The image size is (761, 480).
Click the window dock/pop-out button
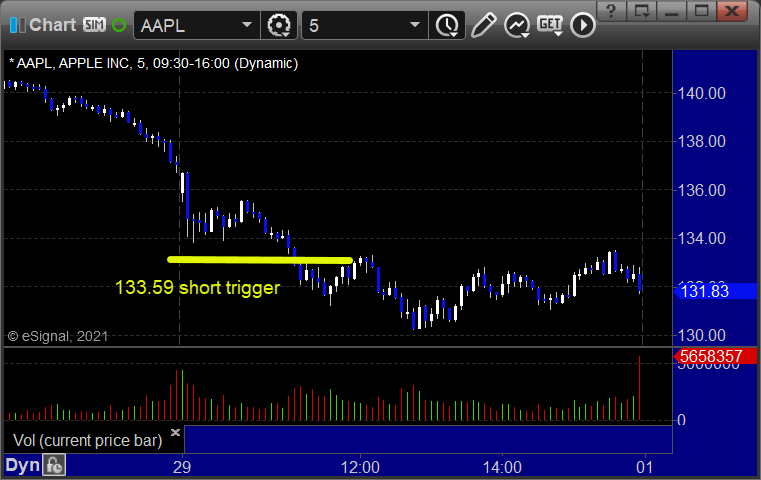tap(642, 10)
